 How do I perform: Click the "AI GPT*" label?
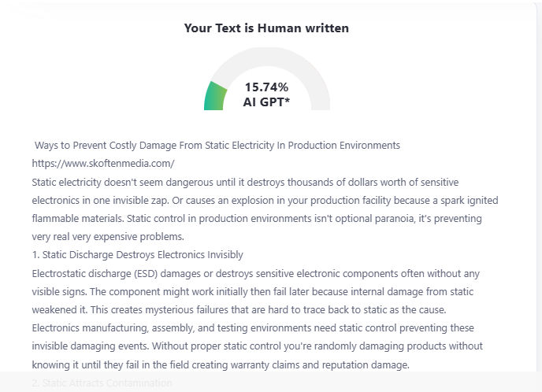pyautogui.click(x=266, y=102)
